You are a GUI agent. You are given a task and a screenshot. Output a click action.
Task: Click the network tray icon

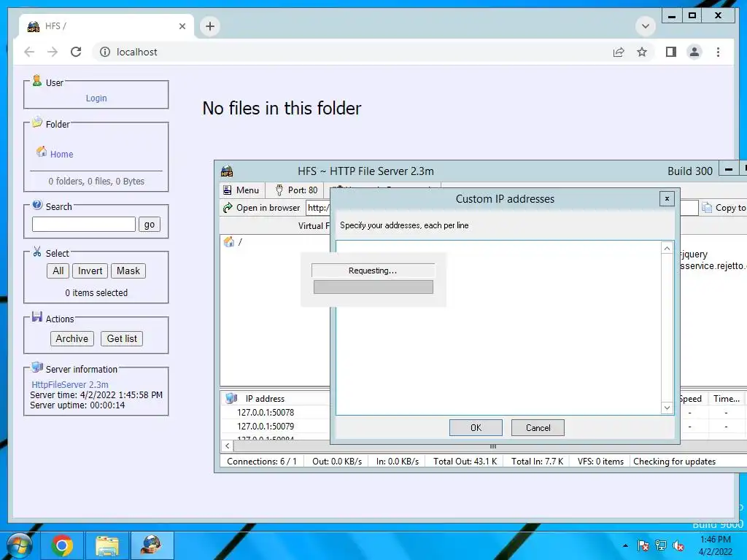point(661,545)
